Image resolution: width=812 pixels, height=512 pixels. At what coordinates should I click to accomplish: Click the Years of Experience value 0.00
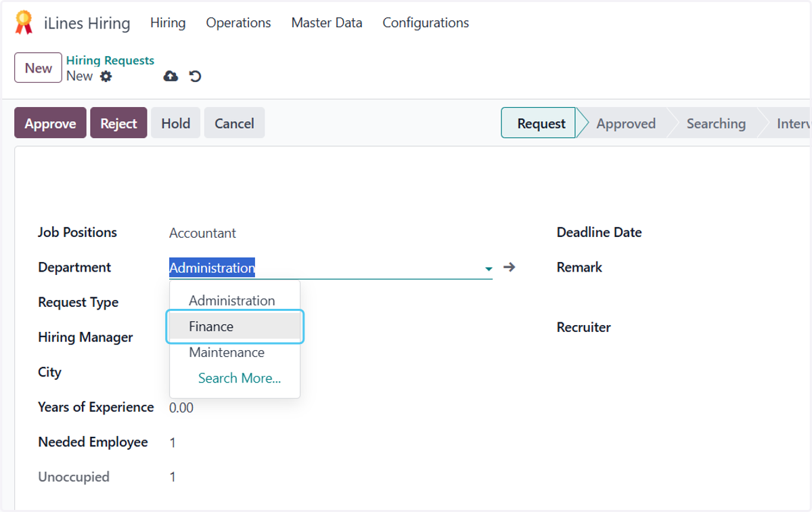(x=181, y=408)
